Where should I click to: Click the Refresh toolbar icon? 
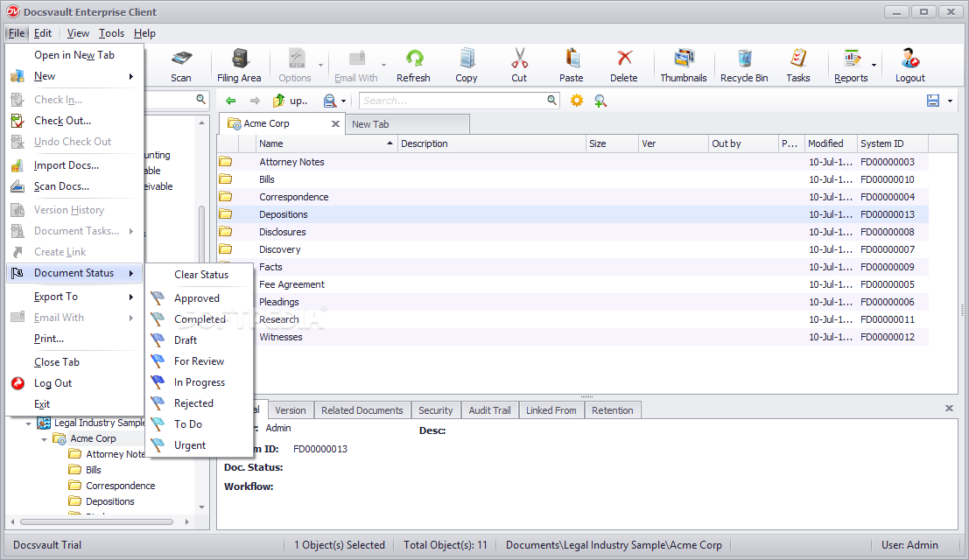pos(414,59)
